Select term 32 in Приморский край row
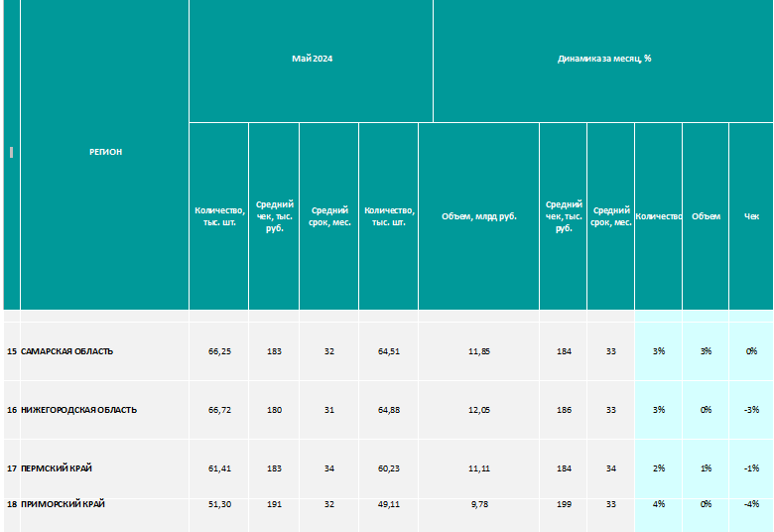The width and height of the screenshot is (774, 532). [329, 504]
